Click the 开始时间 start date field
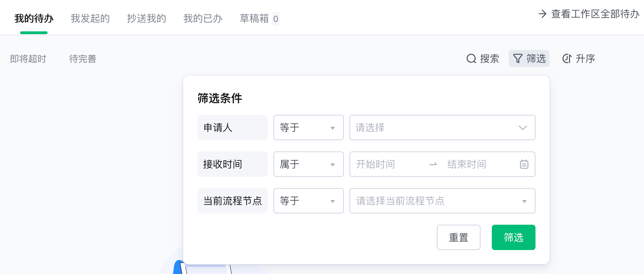The height and width of the screenshot is (274, 644). 376,164
